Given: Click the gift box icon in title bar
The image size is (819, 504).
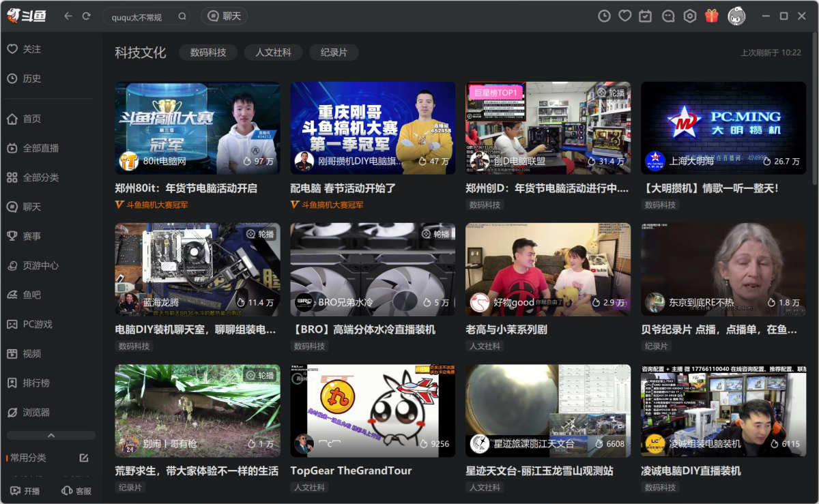Looking at the screenshot, I should click(x=712, y=16).
